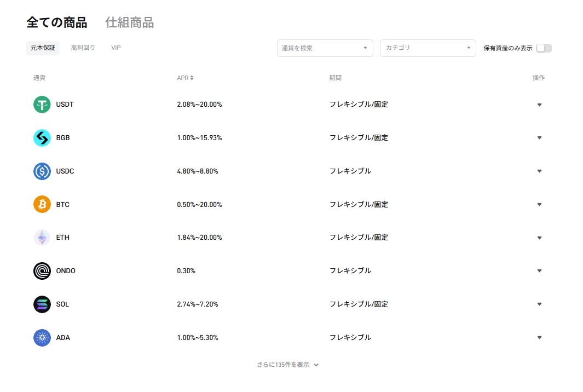
Task: Switch to the 仕組商品 tab
Action: 129,22
